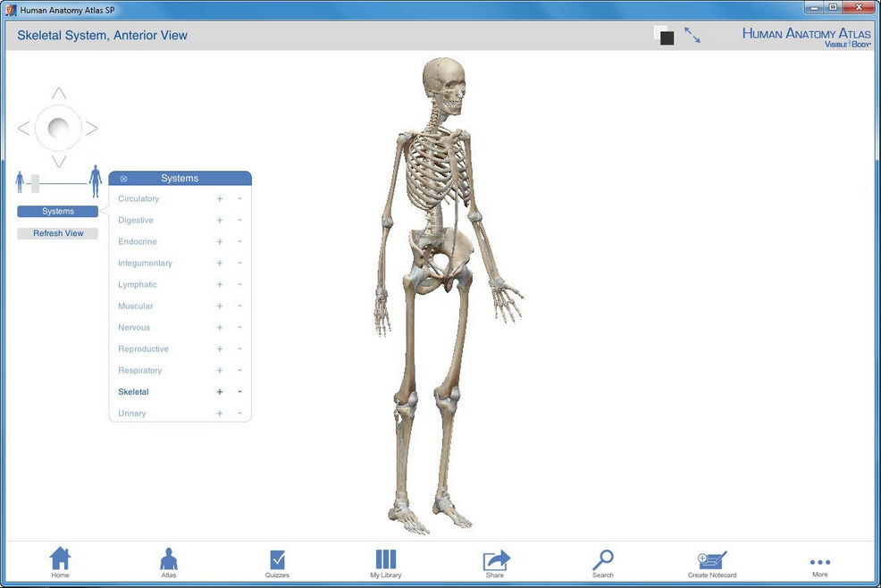Viewport: 881px width, 588px height.
Task: Remove Digestive system with minus
Action: 240,220
